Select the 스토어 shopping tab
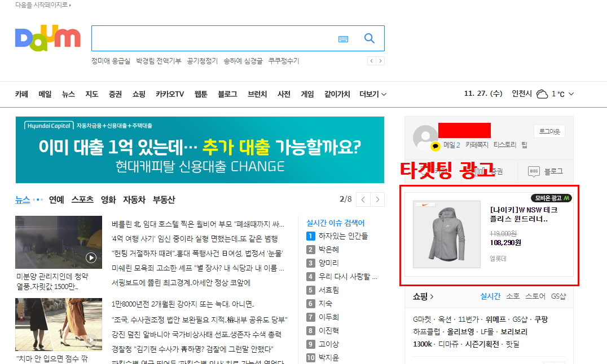The width and height of the screenshot is (607, 364). [535, 296]
